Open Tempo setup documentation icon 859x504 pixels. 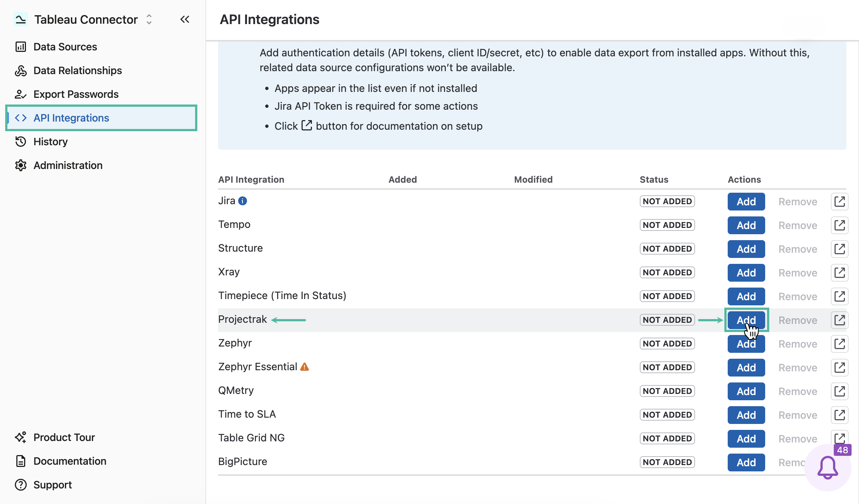(840, 225)
